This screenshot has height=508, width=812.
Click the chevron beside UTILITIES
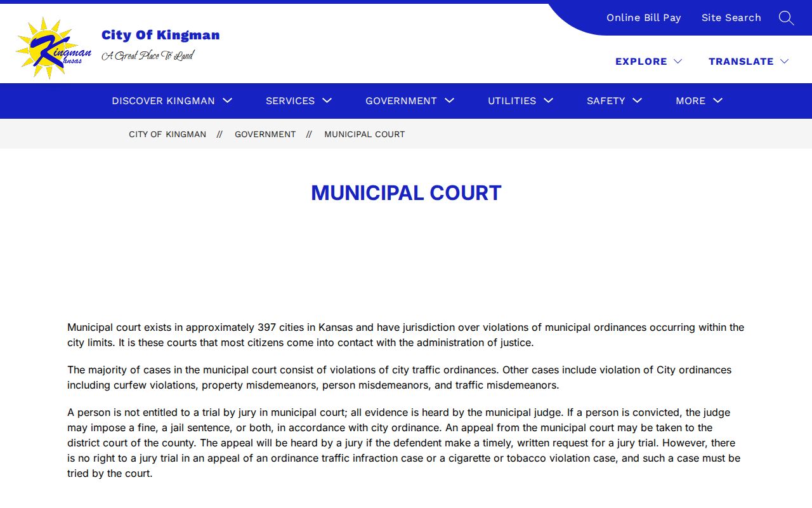(549, 100)
